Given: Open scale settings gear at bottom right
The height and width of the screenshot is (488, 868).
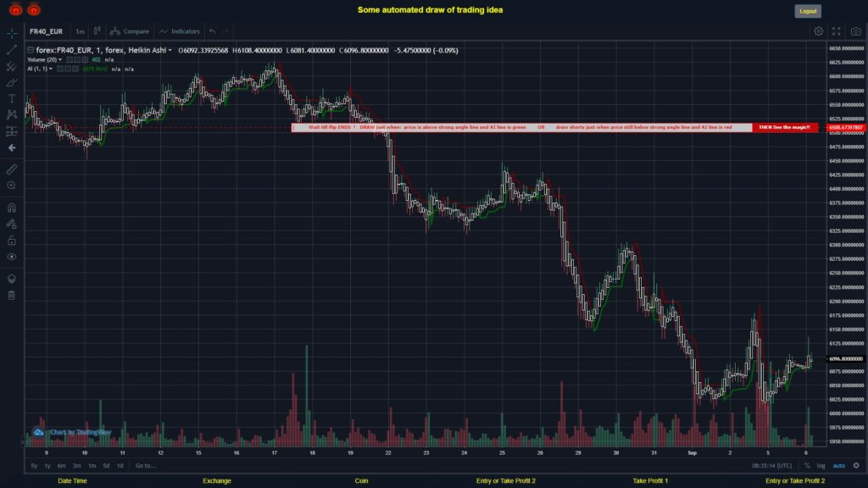Looking at the screenshot, I should pos(856,466).
